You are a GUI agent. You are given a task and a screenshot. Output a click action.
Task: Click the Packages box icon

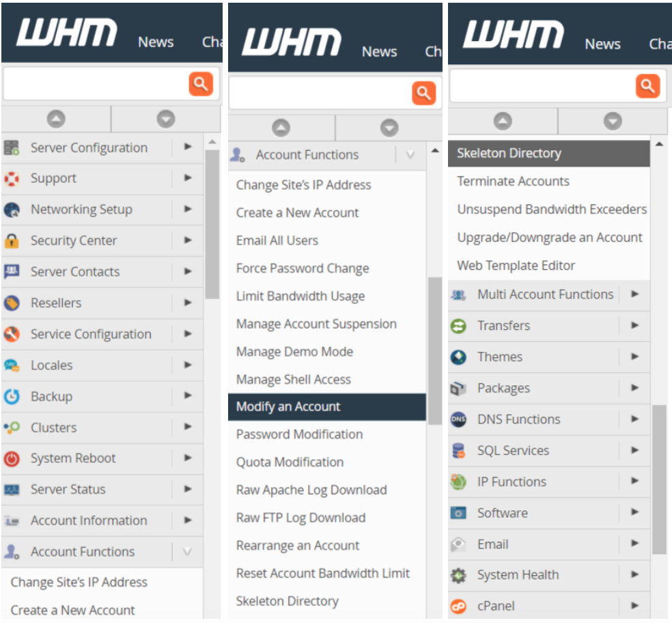[458, 388]
